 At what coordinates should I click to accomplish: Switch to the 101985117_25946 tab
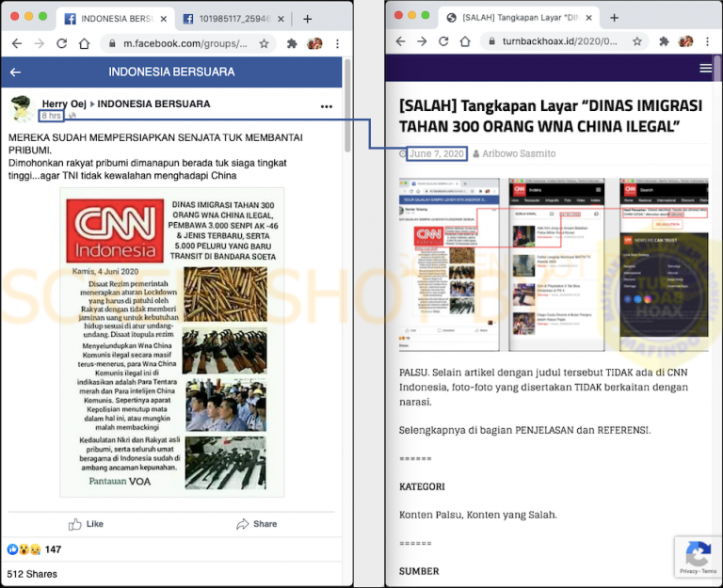[x=234, y=19]
